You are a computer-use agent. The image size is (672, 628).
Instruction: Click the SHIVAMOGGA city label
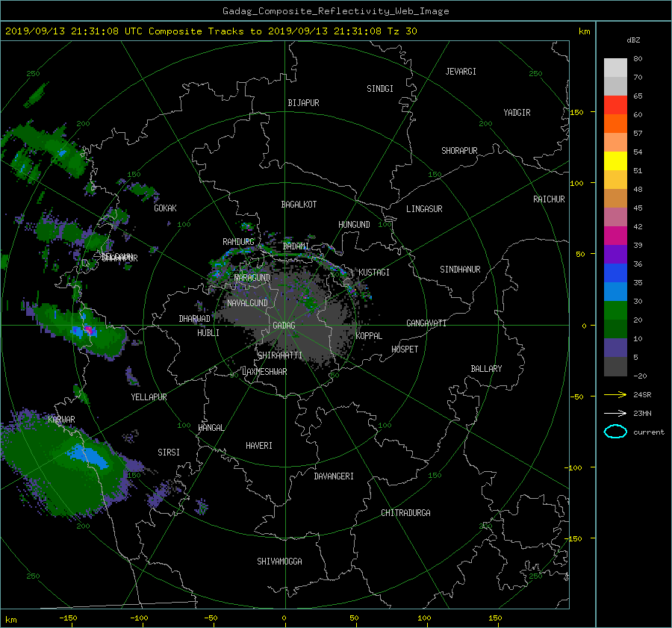coord(279,561)
